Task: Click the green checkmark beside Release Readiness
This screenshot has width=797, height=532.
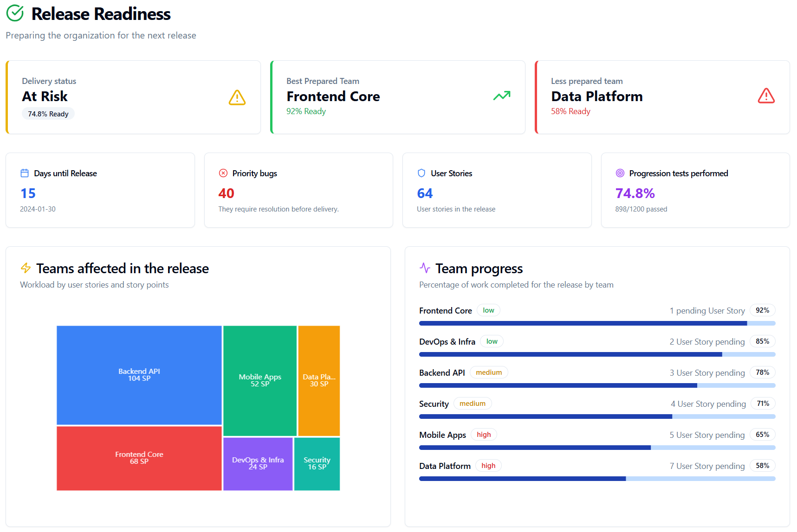Action: click(14, 13)
